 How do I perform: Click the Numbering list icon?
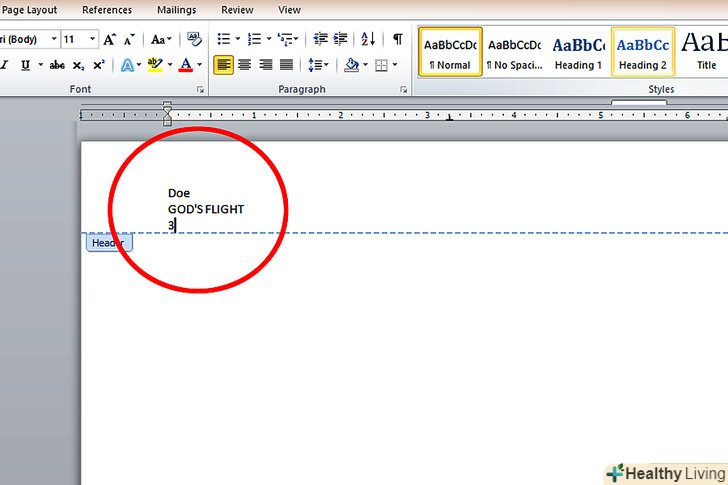pos(254,39)
